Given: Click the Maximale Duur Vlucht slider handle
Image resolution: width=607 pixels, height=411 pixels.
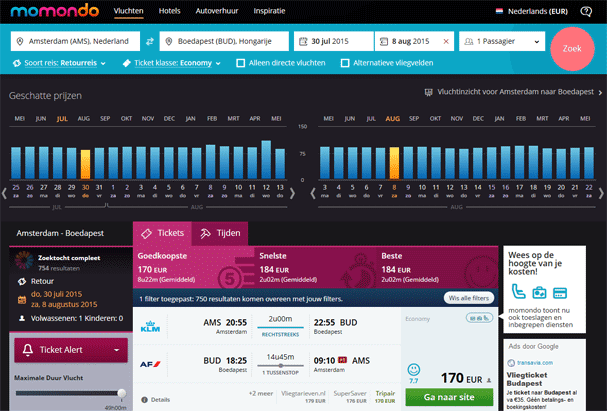Looking at the screenshot, I should [122, 393].
